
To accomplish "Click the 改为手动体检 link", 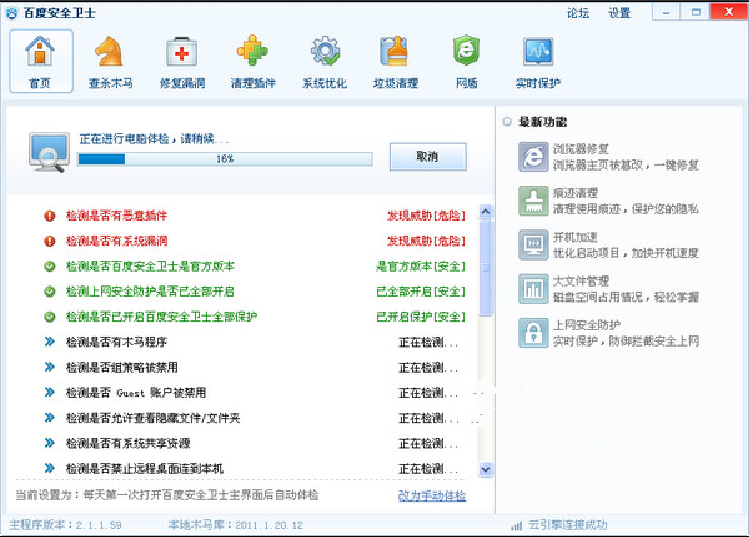I will coord(432,496).
